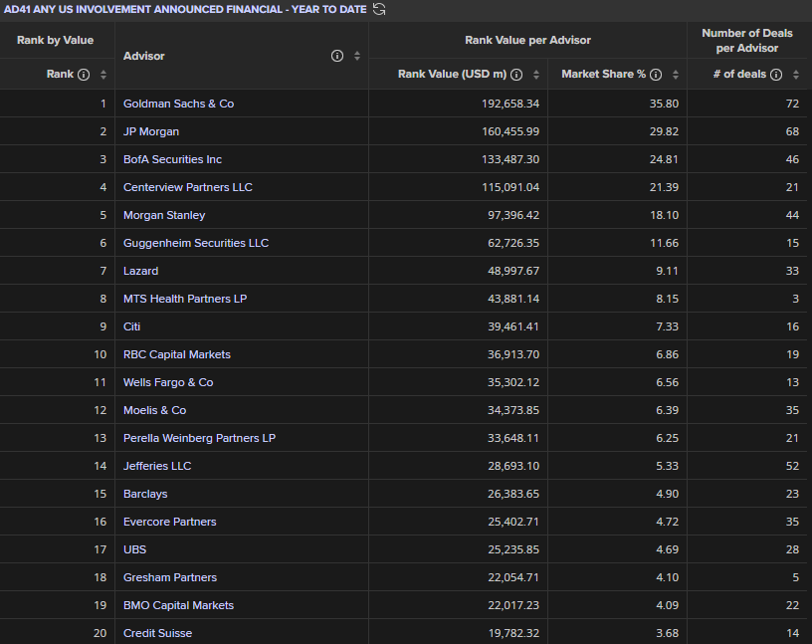Sort by Advisor using the sort arrows
Image resolution: width=812 pixels, height=644 pixels.
click(357, 56)
